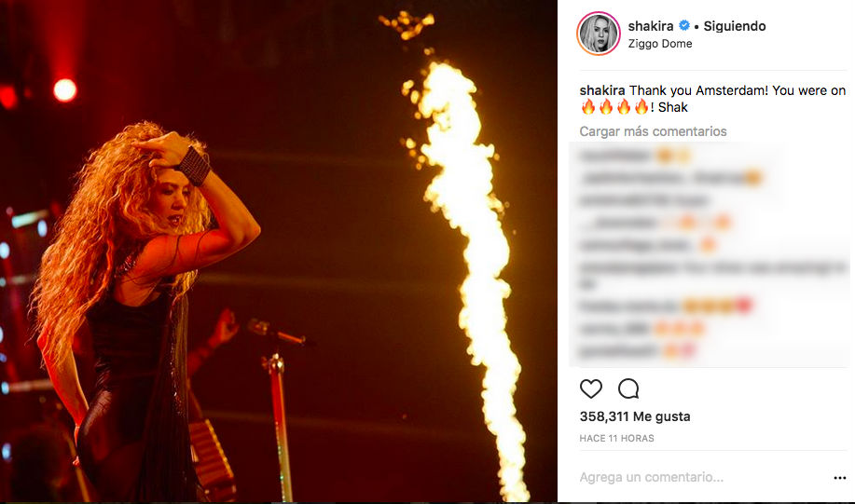Image resolution: width=855 pixels, height=504 pixels.
Task: Like the post with the heart icon
Action: (590, 388)
